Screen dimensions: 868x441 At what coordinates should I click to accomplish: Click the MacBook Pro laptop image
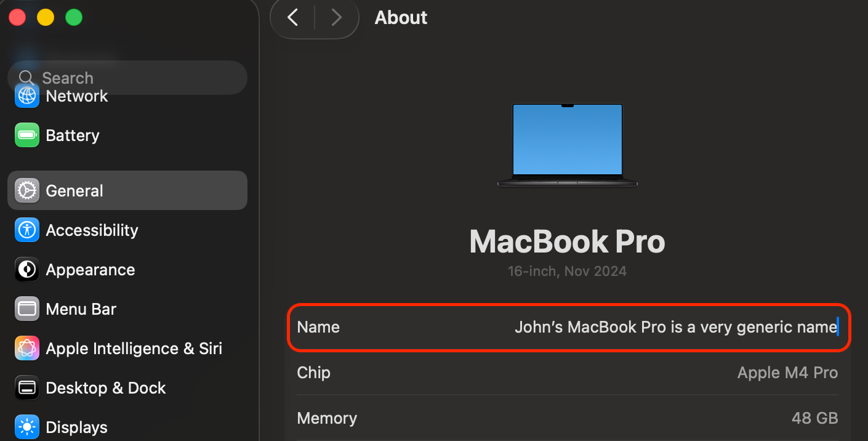click(x=568, y=145)
